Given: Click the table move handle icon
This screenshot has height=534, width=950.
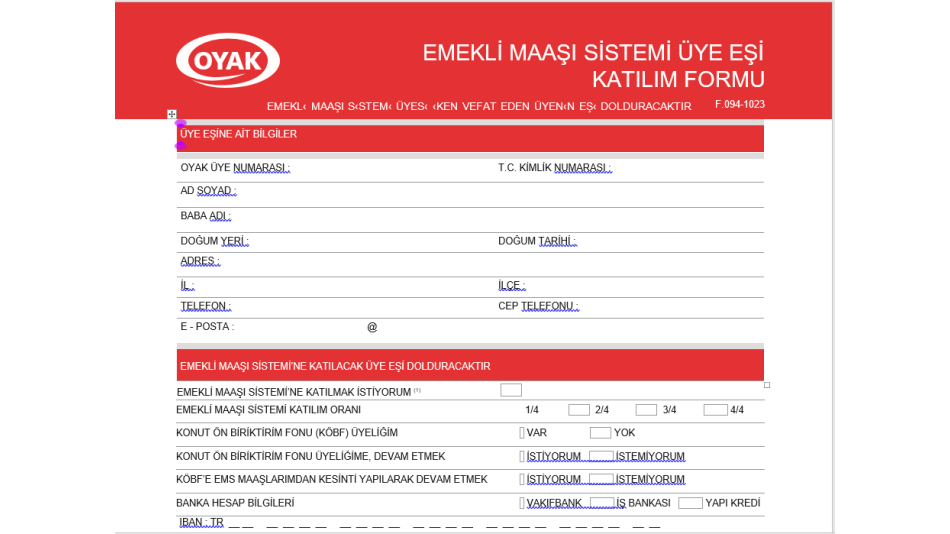Looking at the screenshot, I should pos(171,114).
